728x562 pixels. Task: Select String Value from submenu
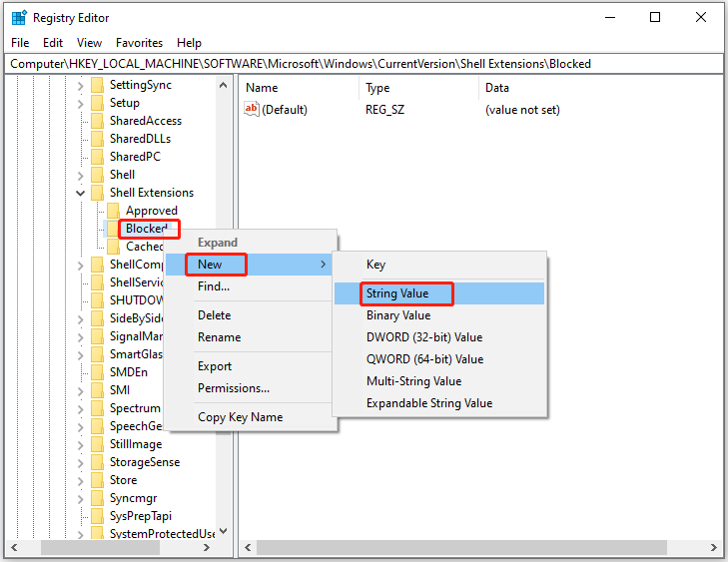pyautogui.click(x=439, y=293)
